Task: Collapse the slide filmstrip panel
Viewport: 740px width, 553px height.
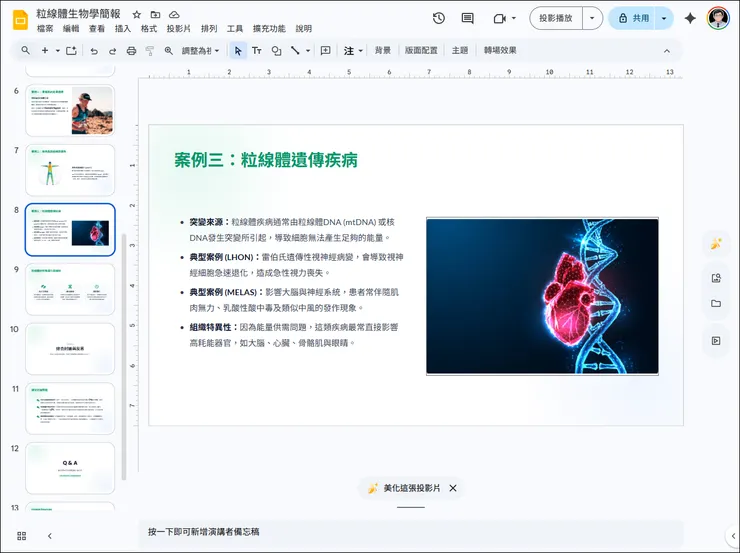Action: point(50,536)
